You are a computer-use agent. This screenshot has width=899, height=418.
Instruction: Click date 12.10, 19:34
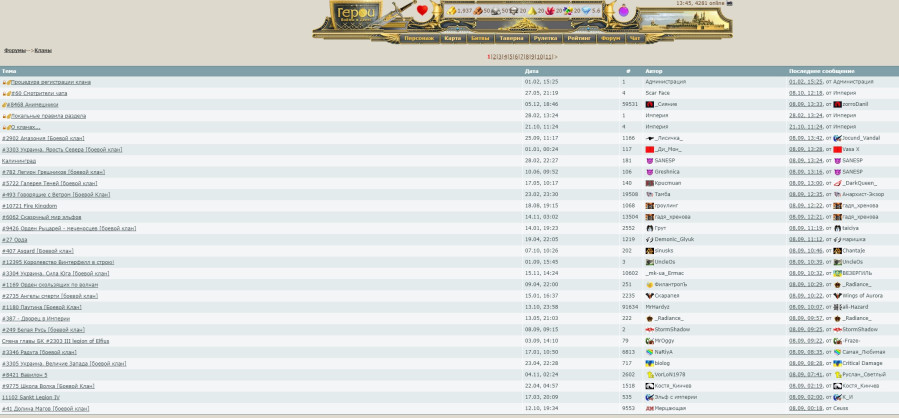(x=541, y=408)
